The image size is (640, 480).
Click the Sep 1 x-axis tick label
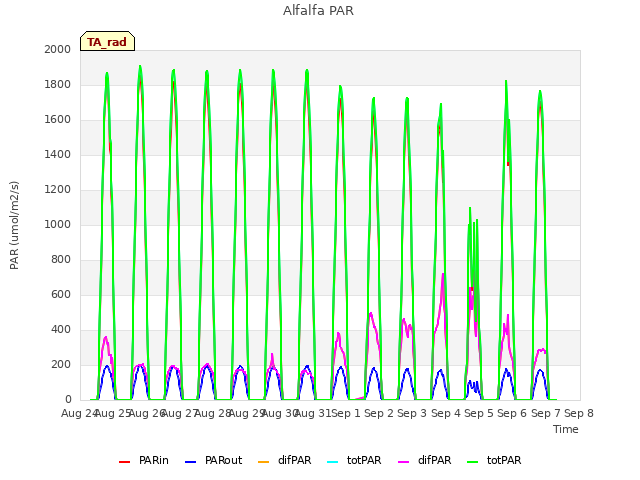346,413
